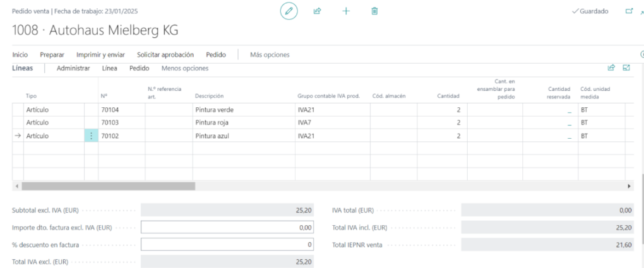
Task: Click Menos opciones
Action: point(185,69)
